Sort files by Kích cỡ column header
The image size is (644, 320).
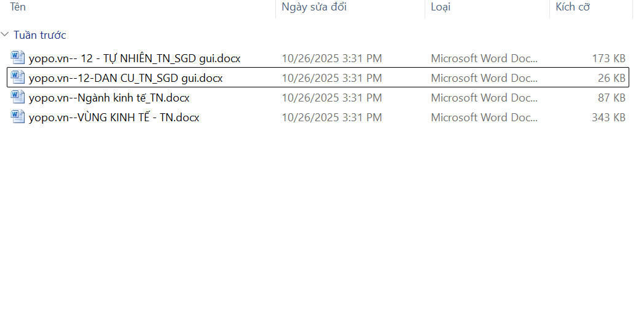pyautogui.click(x=573, y=7)
